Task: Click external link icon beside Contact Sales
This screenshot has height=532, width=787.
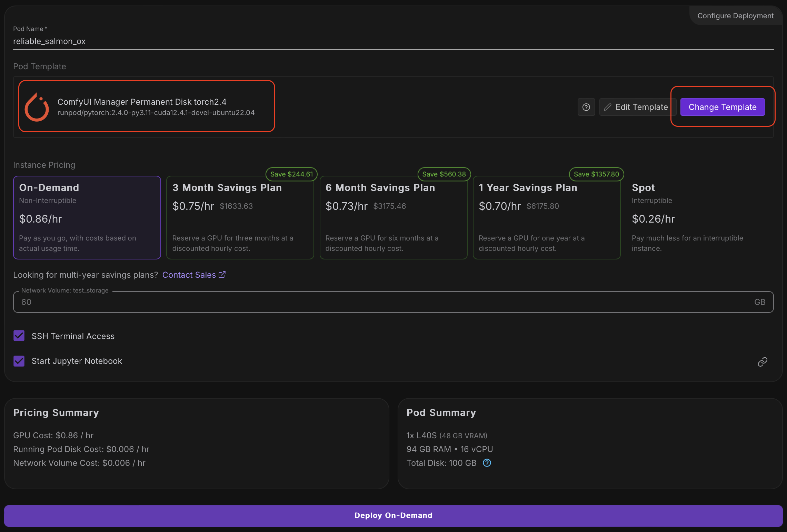Action: pyautogui.click(x=222, y=275)
